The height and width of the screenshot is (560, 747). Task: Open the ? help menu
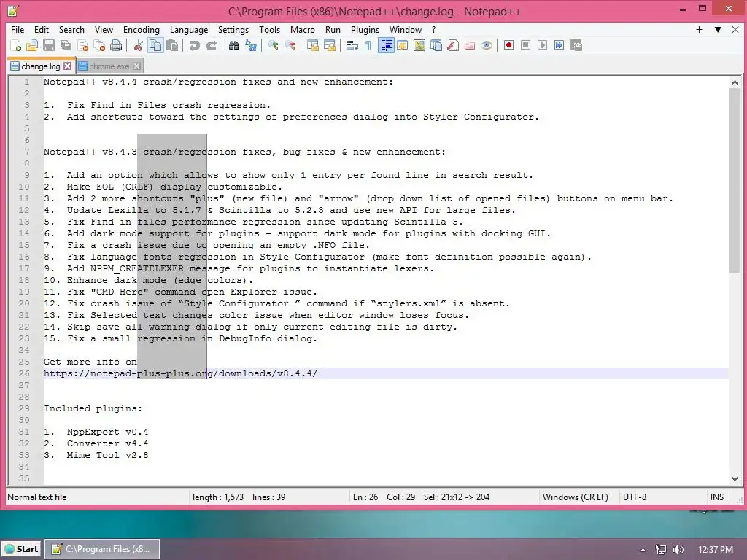pos(433,29)
